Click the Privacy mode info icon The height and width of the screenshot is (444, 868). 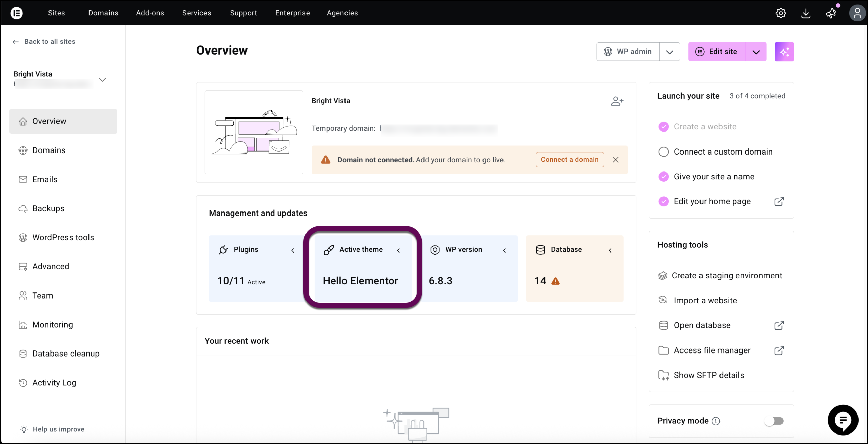point(716,421)
